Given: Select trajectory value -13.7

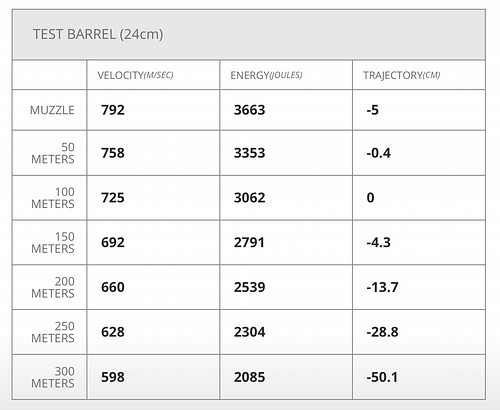Looking at the screenshot, I should pyautogui.click(x=382, y=287).
